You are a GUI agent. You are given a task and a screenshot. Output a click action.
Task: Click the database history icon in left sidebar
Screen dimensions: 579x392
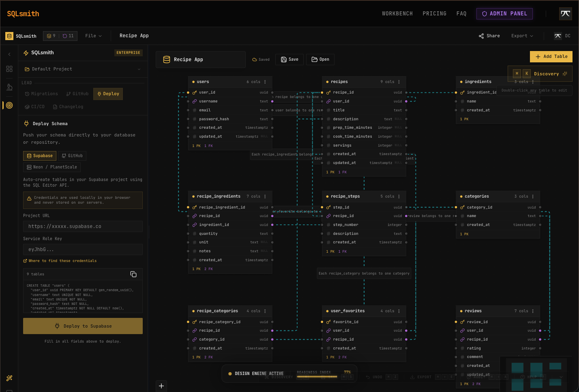tap(9, 87)
